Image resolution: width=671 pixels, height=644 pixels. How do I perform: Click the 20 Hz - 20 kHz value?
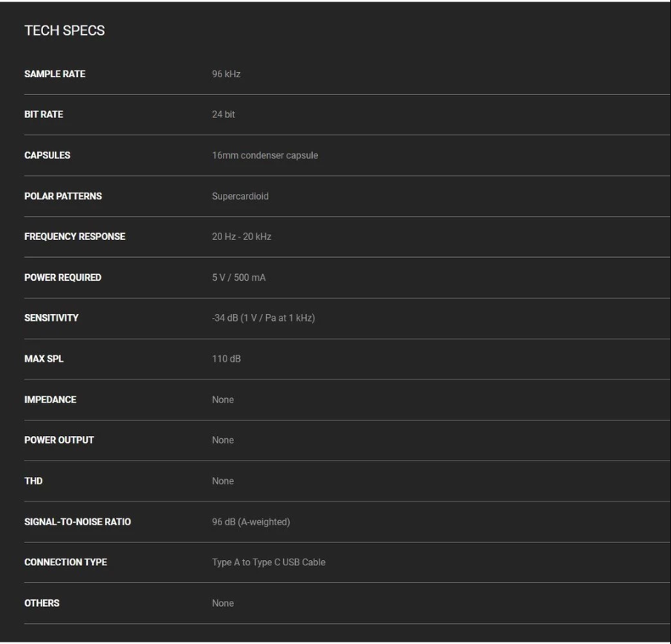242,237
